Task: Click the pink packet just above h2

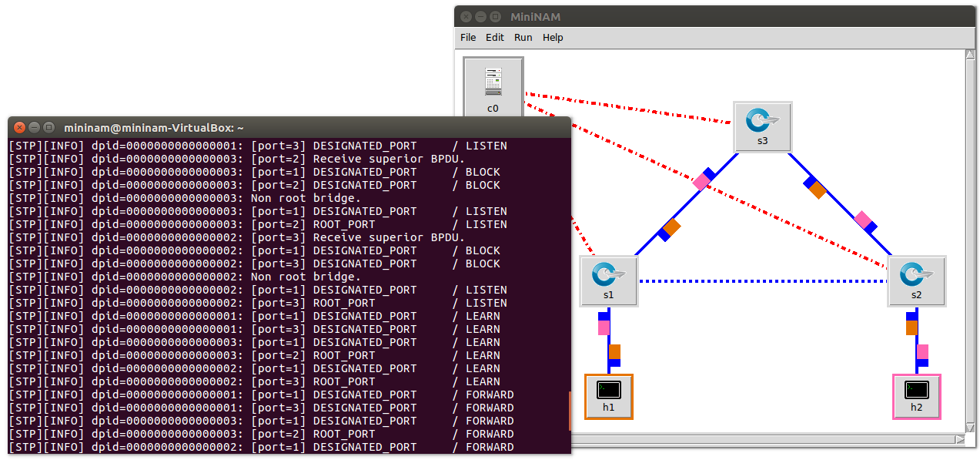Action: (922, 351)
